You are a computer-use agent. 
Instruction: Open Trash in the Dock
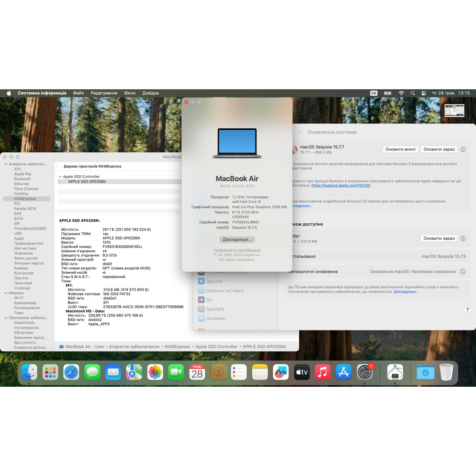point(446,372)
